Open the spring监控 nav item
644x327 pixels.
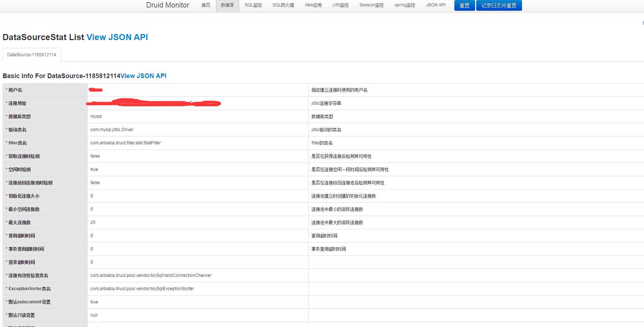pos(405,5)
